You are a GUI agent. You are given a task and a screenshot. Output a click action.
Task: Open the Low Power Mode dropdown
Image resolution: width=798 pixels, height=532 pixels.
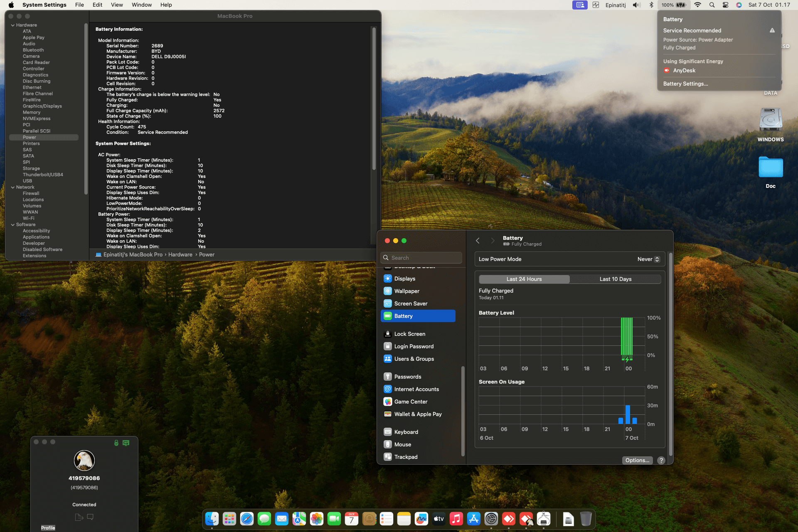pos(648,259)
